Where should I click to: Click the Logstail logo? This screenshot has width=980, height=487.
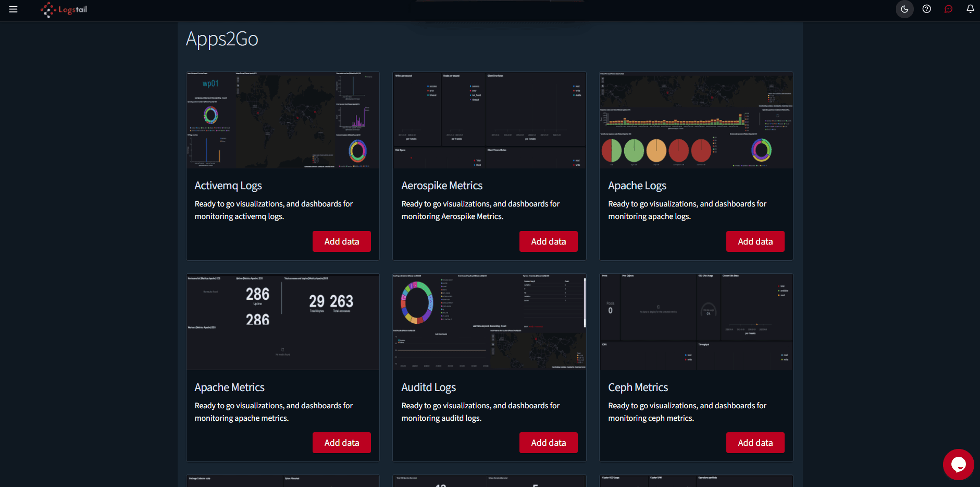[64, 9]
